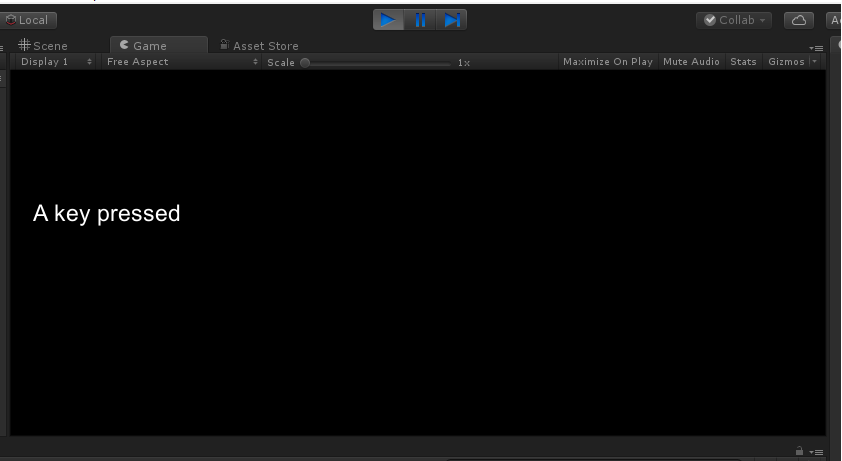
Task: Toggle Local pivot rotation mode
Action: (x=28, y=20)
